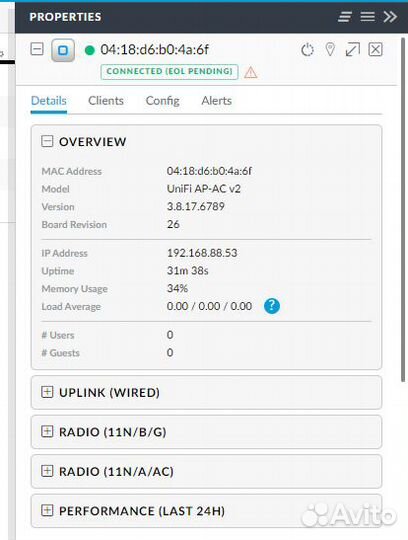
Task: Click the panel's vertical scrollbar
Action: tap(403, 209)
